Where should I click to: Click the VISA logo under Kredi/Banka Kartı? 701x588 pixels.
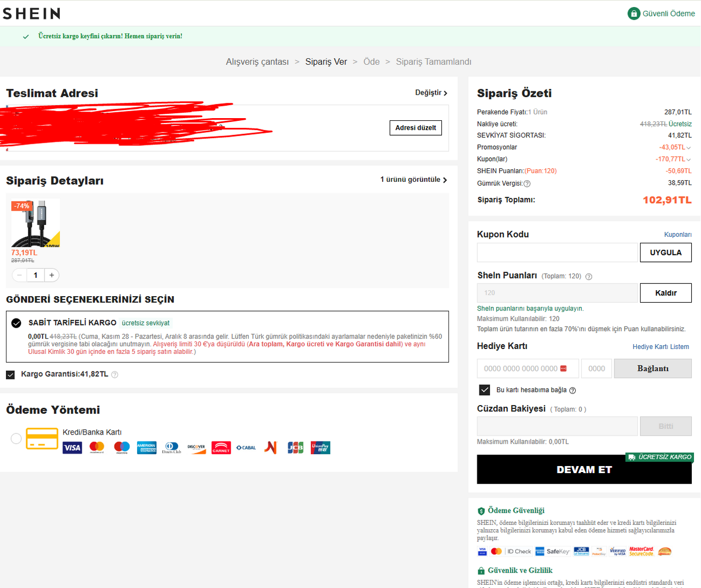pyautogui.click(x=72, y=448)
